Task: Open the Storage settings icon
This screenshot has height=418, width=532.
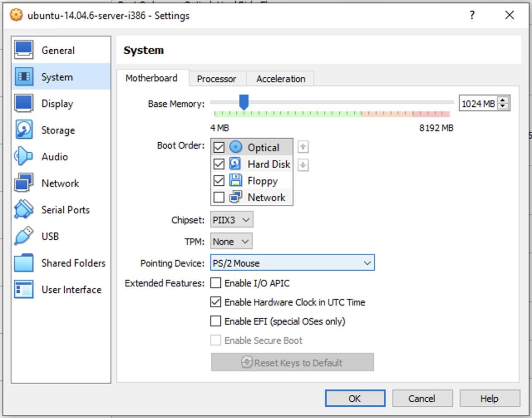Action: 24,130
